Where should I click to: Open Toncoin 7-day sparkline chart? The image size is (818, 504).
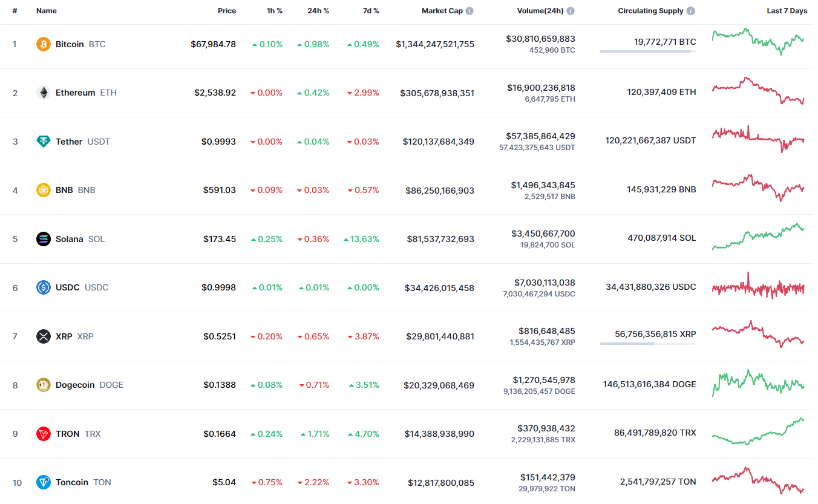pyautogui.click(x=758, y=480)
